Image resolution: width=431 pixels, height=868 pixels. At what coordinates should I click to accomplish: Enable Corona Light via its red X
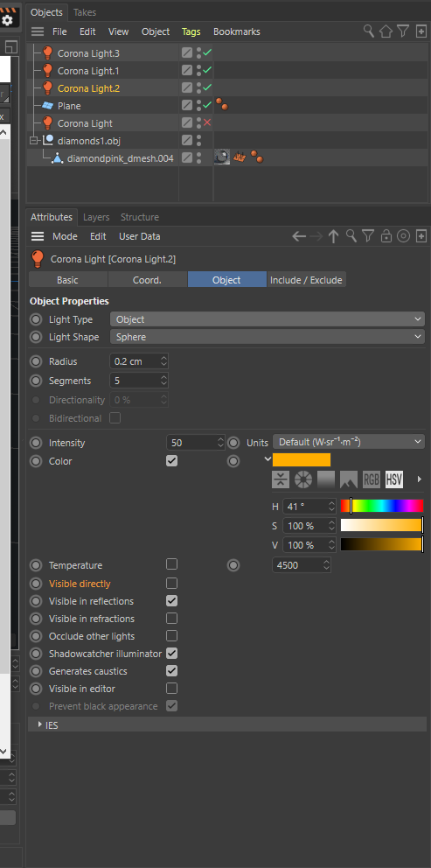(207, 122)
